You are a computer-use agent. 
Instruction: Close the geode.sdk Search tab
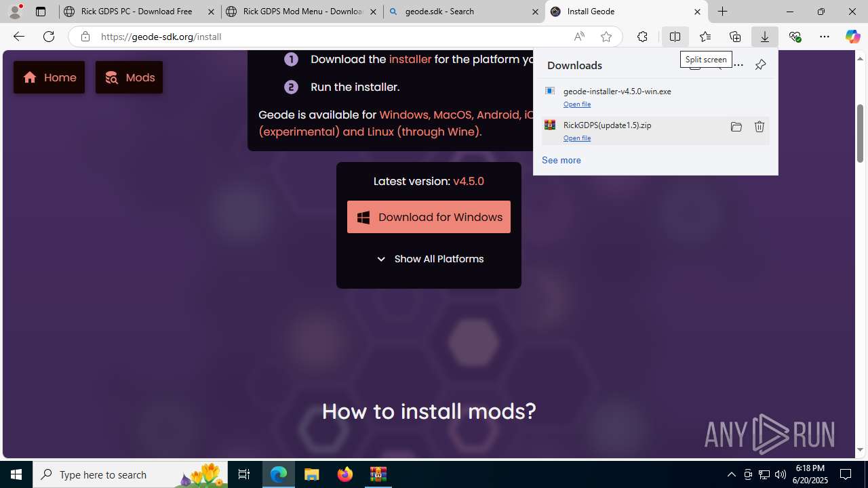point(535,12)
